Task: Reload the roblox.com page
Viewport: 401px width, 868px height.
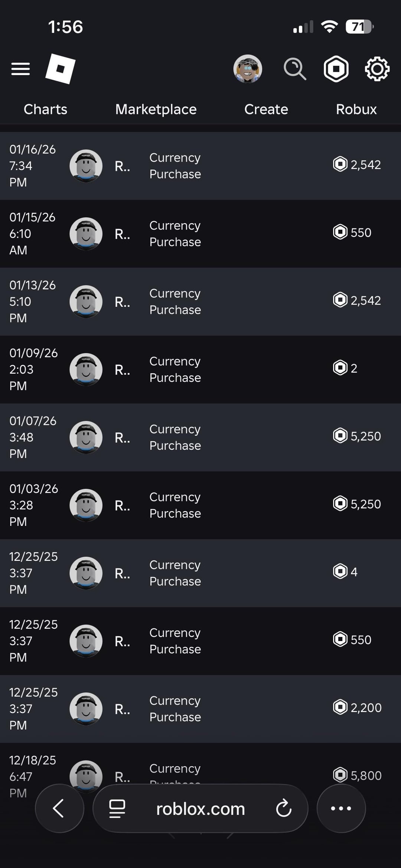Action: pyautogui.click(x=284, y=808)
